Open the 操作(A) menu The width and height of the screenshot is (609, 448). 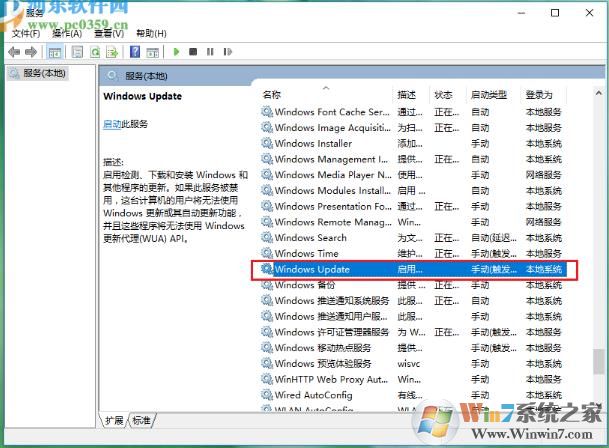click(x=67, y=33)
